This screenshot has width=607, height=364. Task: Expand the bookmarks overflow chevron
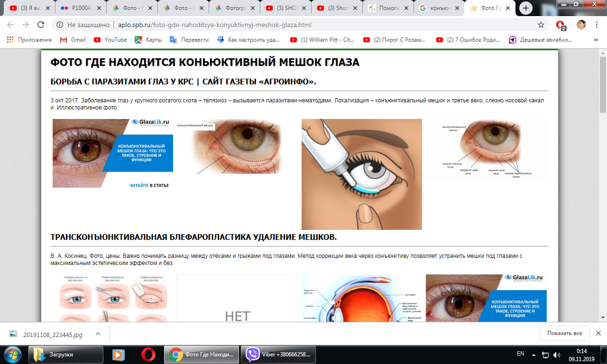tap(596, 40)
